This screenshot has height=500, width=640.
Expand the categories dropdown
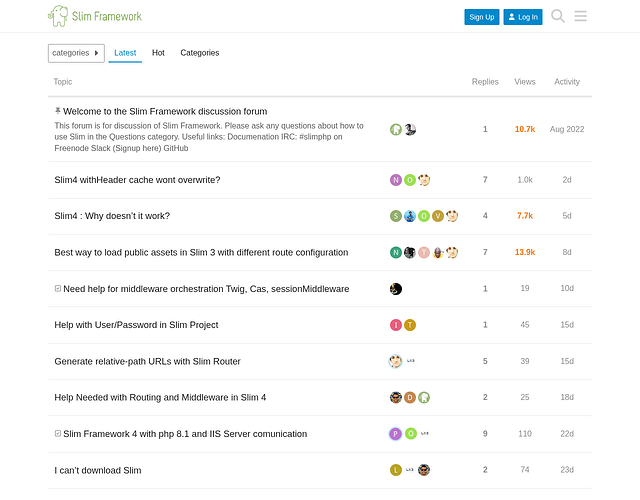[x=76, y=53]
